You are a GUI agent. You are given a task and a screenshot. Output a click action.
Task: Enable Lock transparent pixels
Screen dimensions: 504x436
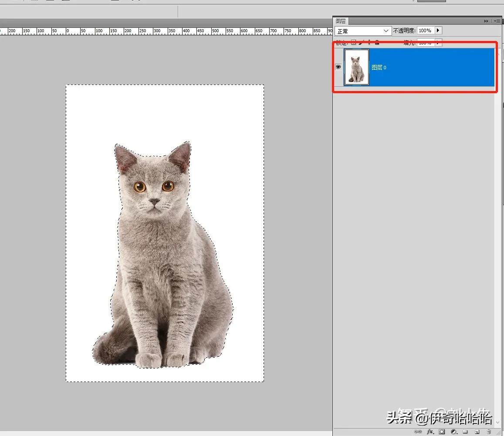pos(353,42)
